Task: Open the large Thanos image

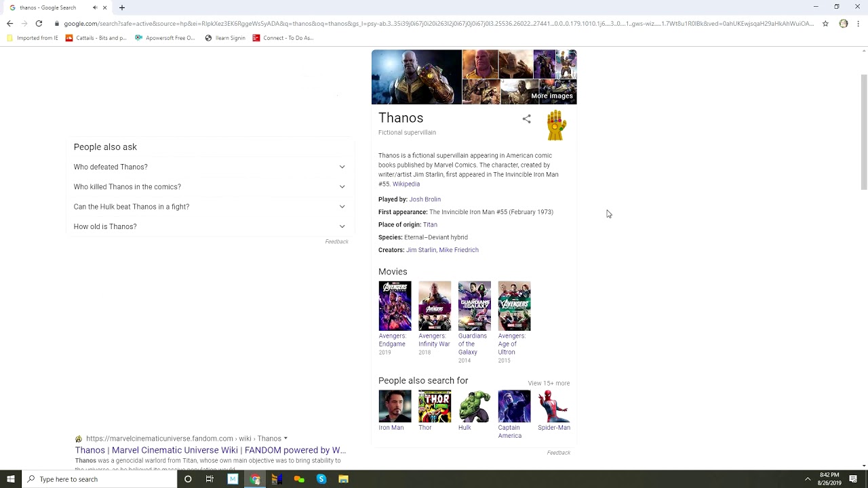Action: 416,77
